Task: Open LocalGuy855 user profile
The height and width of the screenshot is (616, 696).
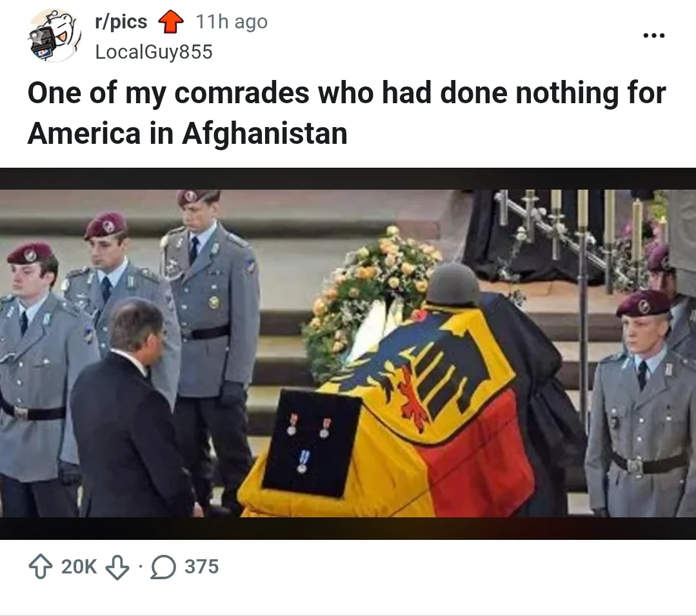Action: (x=154, y=52)
